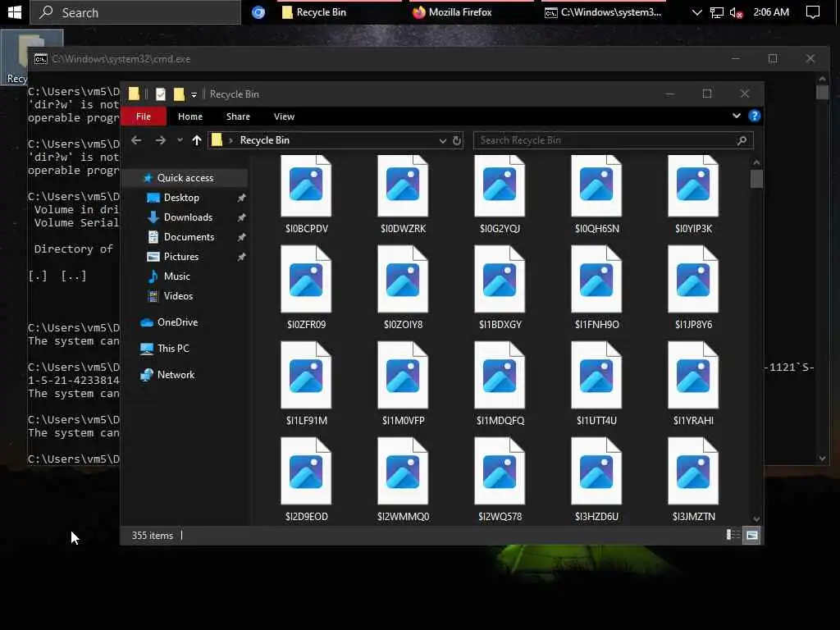The height and width of the screenshot is (630, 840).
Task: Switch to details view layout
Action: 733,535
